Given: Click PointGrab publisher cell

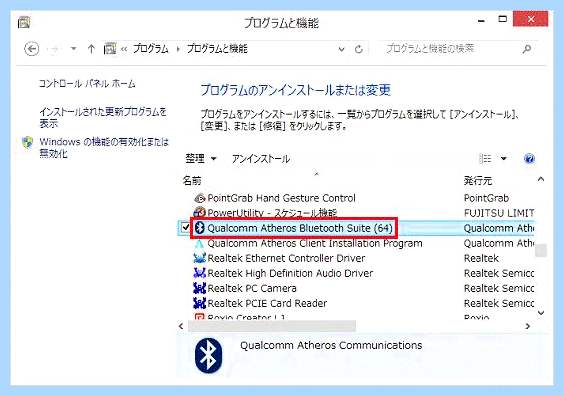Looking at the screenshot, I should click(486, 198).
